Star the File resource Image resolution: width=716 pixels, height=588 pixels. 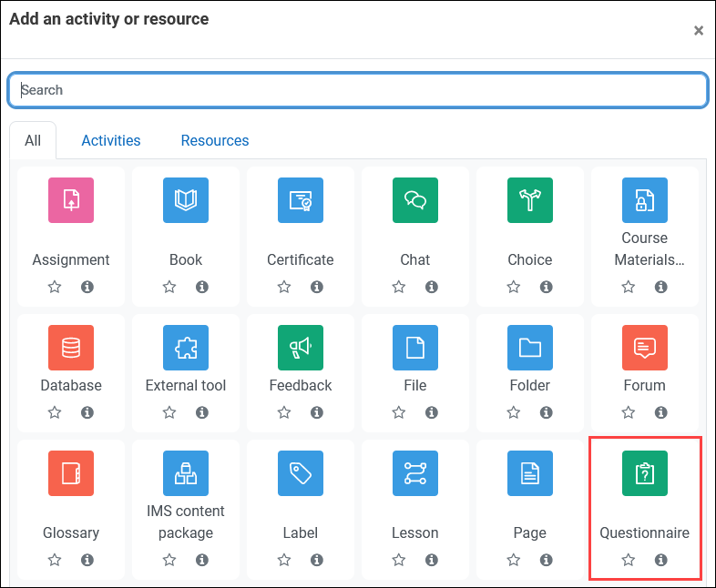pos(399,412)
